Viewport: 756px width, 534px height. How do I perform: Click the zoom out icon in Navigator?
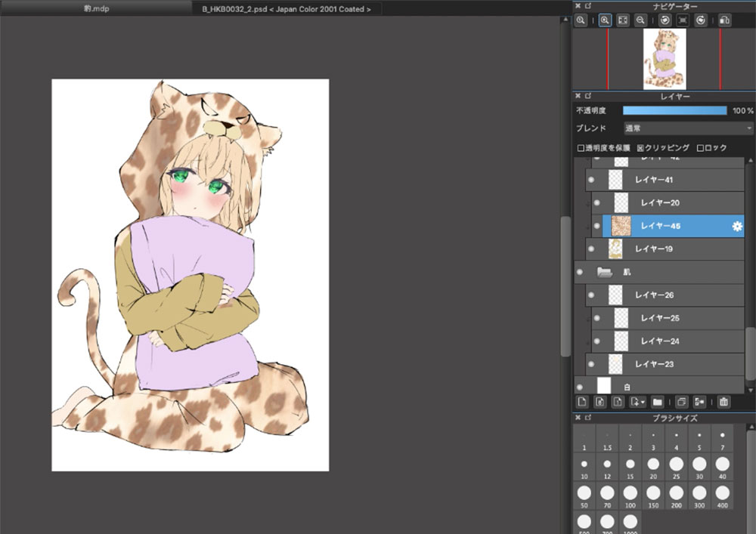[x=640, y=21]
